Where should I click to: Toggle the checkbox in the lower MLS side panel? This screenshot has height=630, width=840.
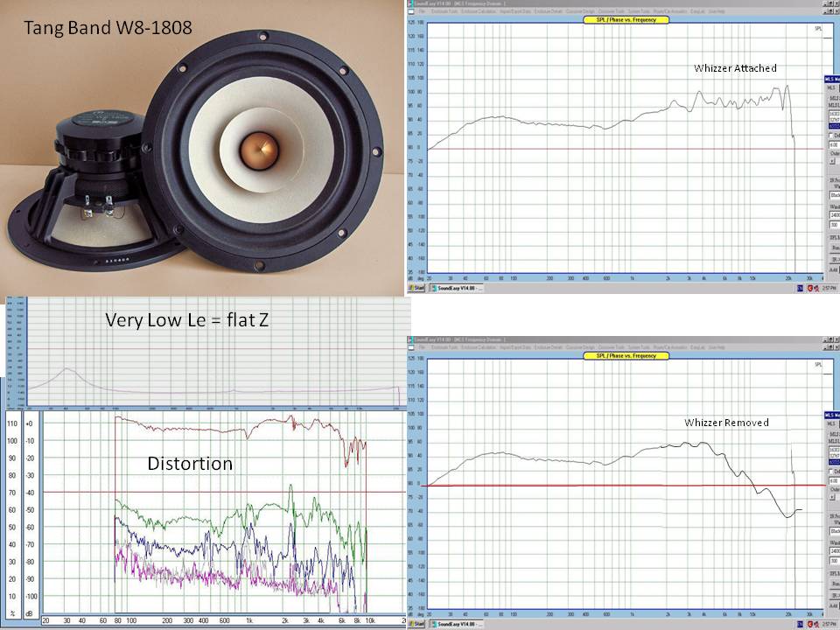coord(831,472)
